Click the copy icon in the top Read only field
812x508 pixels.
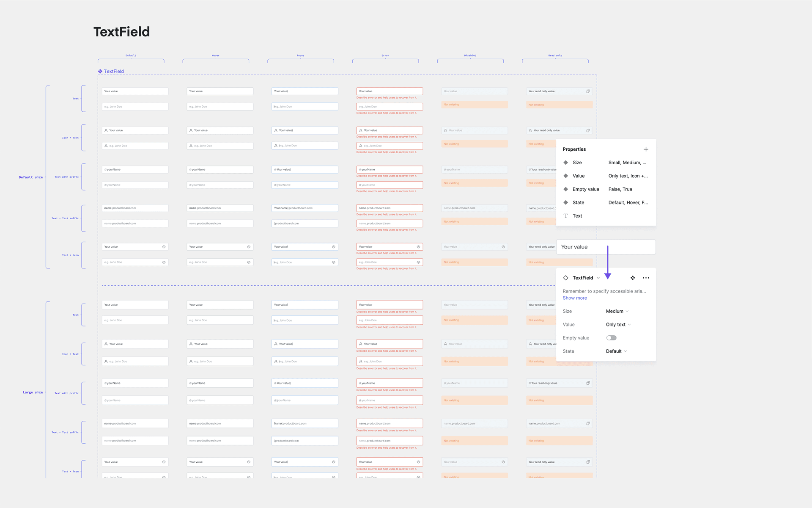click(588, 91)
